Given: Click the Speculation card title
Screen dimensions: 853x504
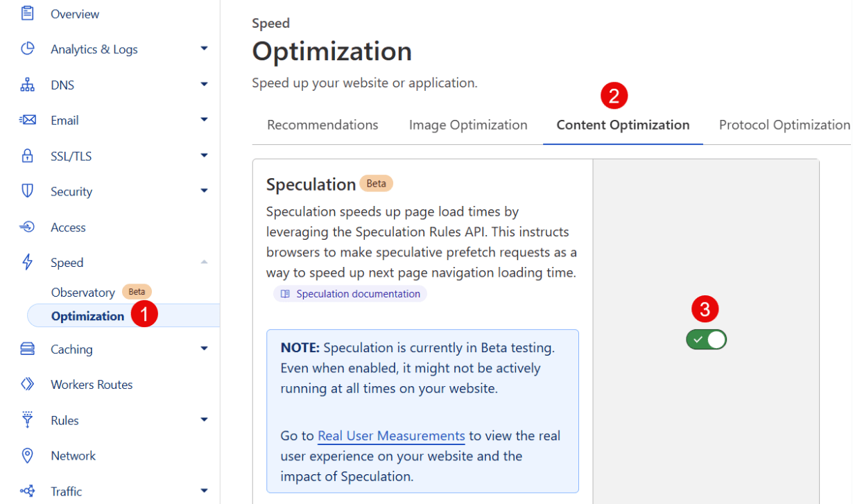Looking at the screenshot, I should pos(311,184).
